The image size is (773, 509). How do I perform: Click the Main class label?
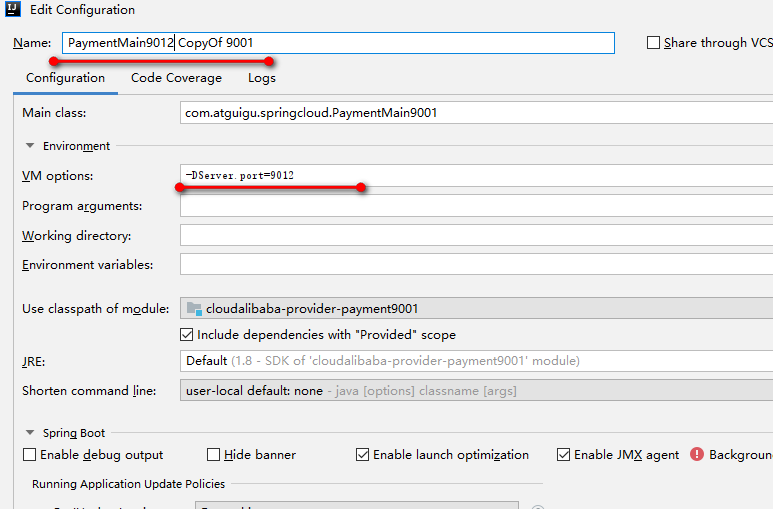click(54, 113)
